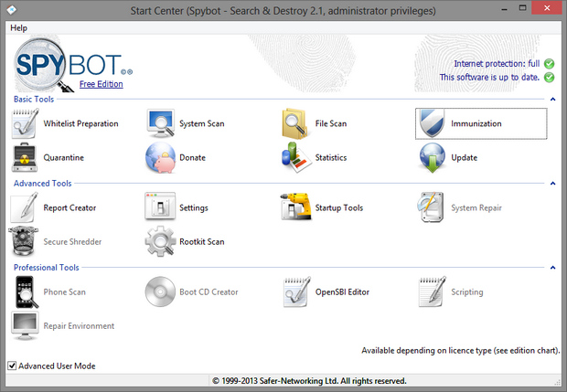The width and height of the screenshot is (567, 392).
Task: Click the Settings label
Action: pyautogui.click(x=194, y=207)
